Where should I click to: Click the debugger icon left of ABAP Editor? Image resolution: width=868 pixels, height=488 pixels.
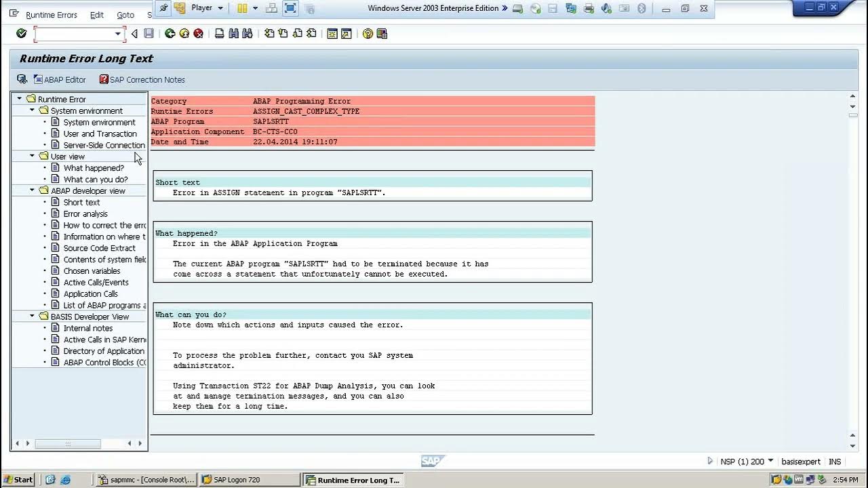click(22, 79)
